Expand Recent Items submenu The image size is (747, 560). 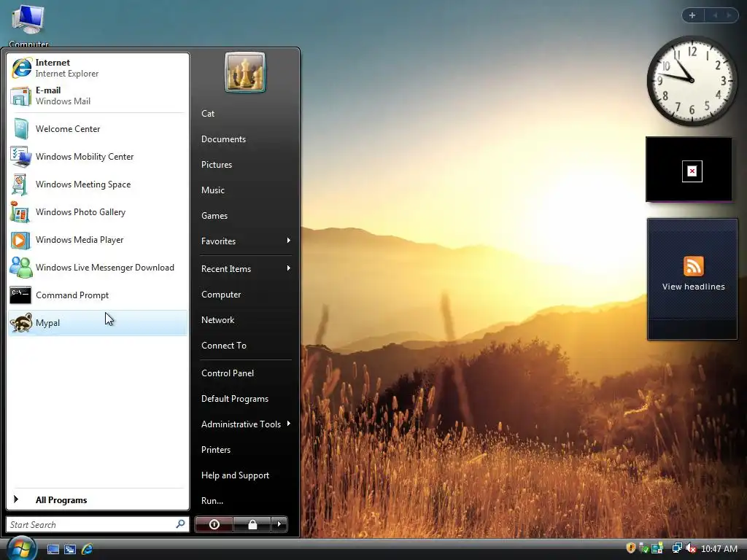[246, 268]
